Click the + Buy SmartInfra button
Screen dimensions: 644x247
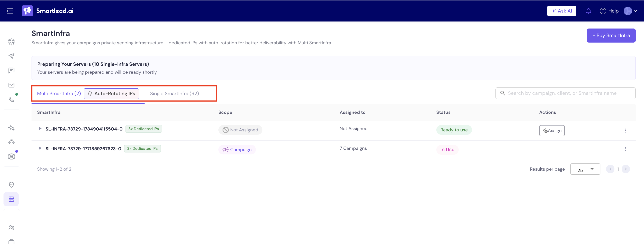point(611,36)
